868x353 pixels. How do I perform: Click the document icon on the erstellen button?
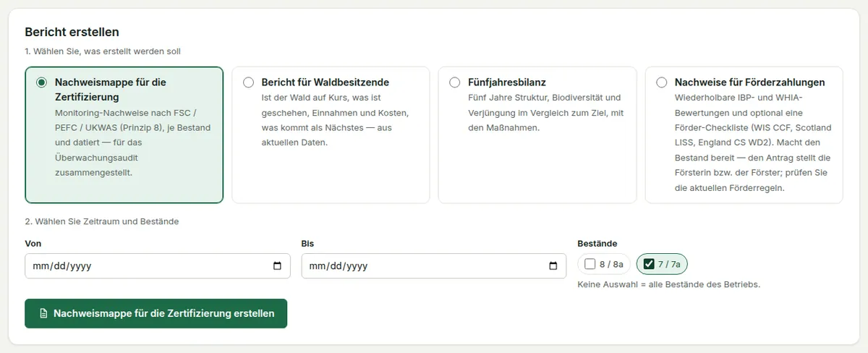[43, 313]
